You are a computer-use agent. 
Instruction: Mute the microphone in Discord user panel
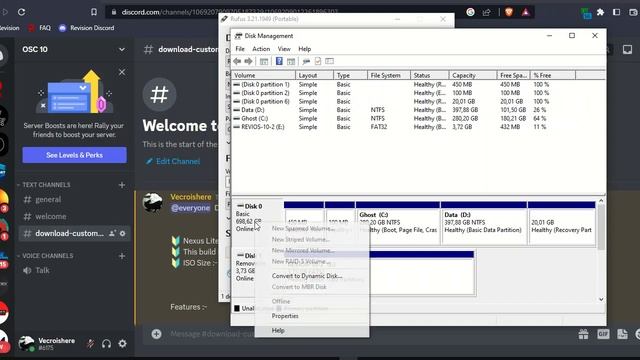(90, 344)
